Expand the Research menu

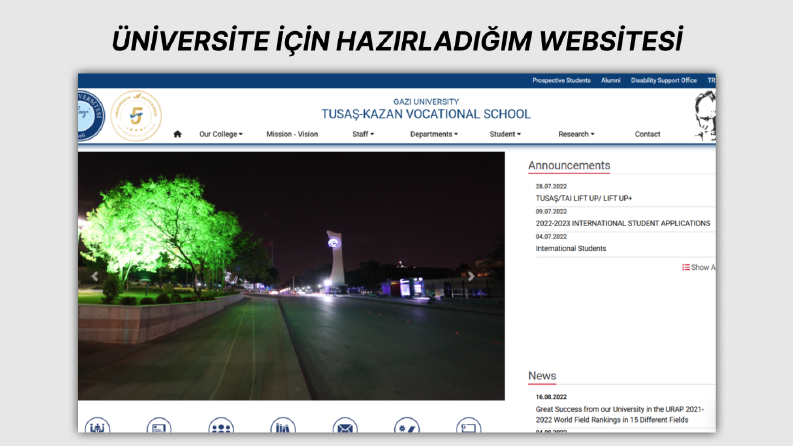pyautogui.click(x=577, y=134)
